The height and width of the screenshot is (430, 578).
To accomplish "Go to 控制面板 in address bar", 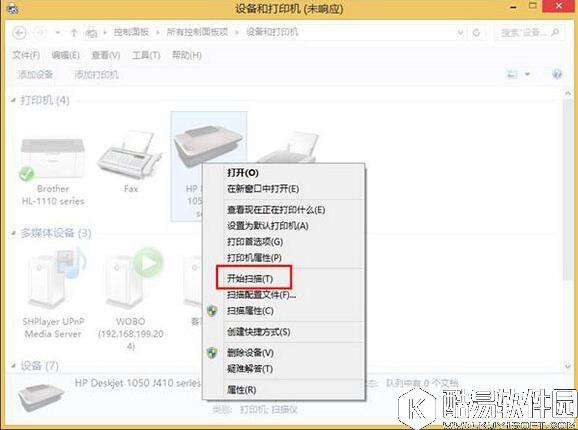I will click(x=131, y=32).
